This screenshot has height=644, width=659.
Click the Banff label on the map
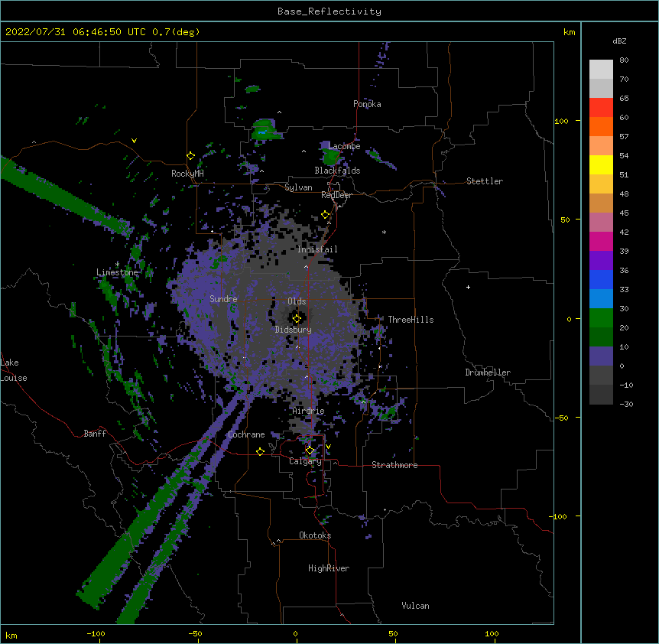(95, 434)
